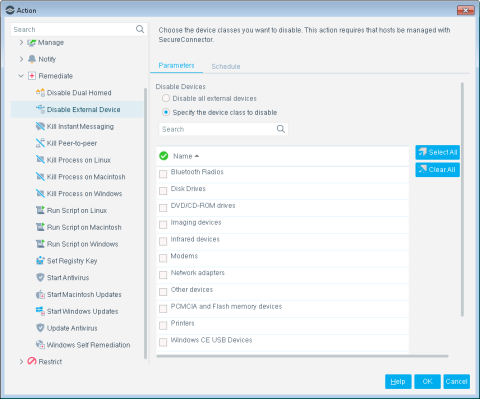
Task: Click the device class search magnifier icon
Action: click(281, 129)
